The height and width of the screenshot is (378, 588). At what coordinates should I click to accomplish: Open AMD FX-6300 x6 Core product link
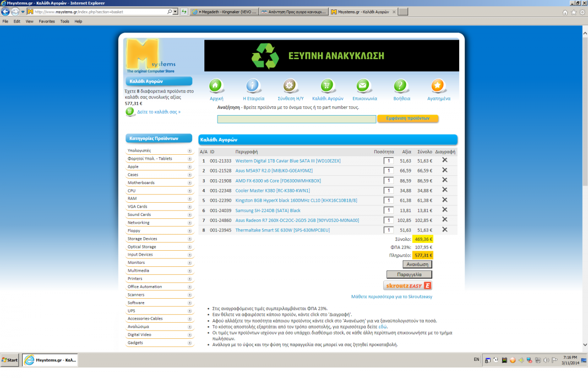278,181
